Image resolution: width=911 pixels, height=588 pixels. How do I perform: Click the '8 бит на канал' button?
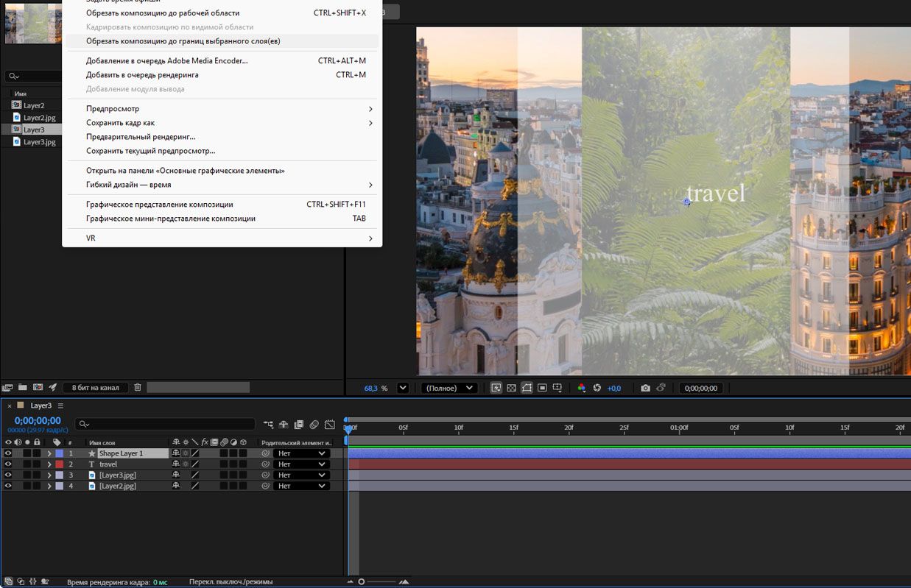[95, 387]
